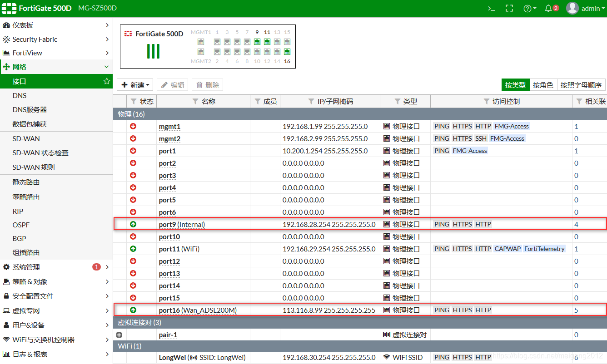The image size is (607, 364).
Task: Click the 状态 column filter icon
Action: click(134, 101)
